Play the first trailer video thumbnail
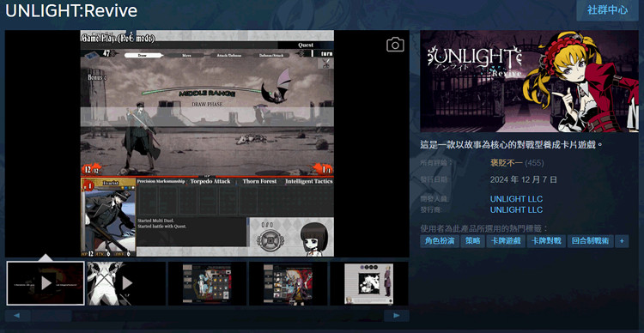644x333 pixels. pyautogui.click(x=46, y=283)
